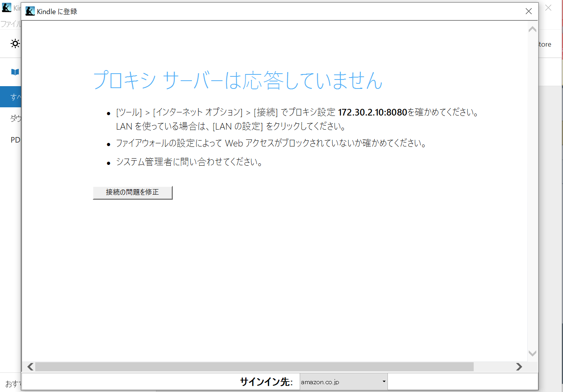Open display settings via the sun icon
Screen dimensions: 563x392
15,43
